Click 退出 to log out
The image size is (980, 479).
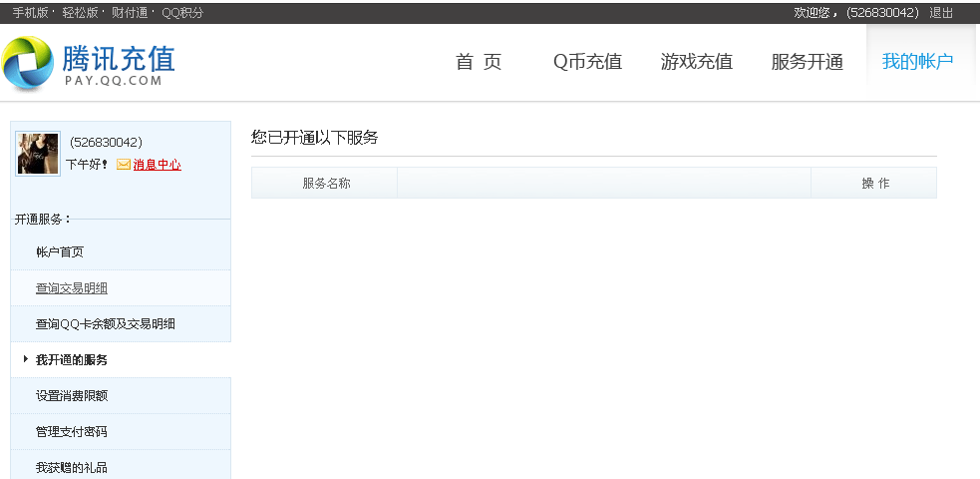click(941, 13)
